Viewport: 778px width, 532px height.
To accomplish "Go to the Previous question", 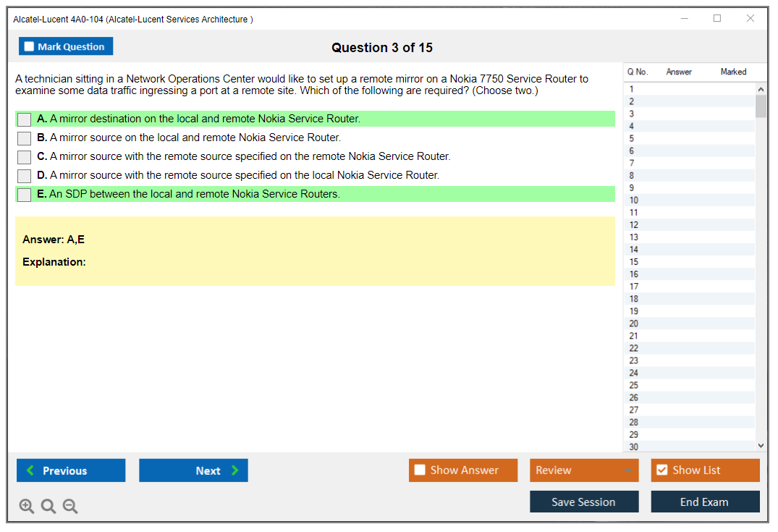I will pos(71,470).
